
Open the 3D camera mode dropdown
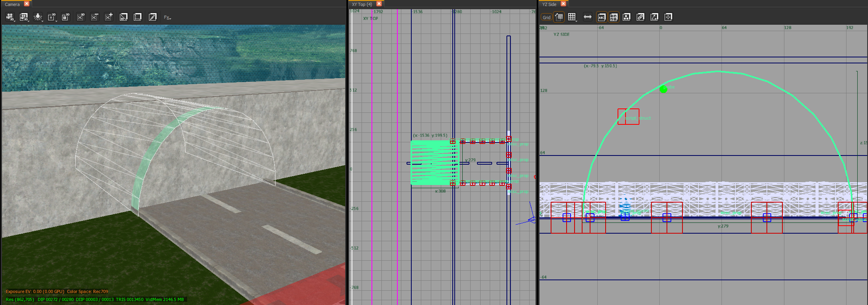(x=10, y=17)
